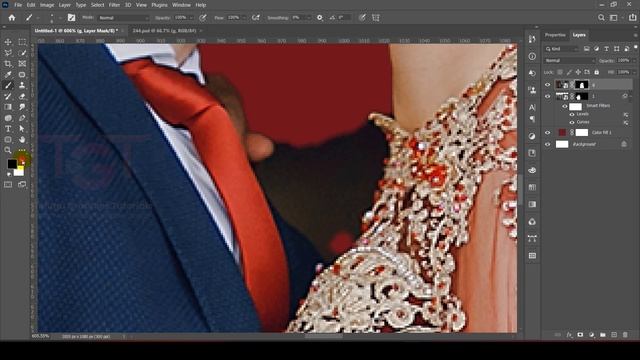Select the Clone Stamp tool
Viewport: 640px width, 360px height.
(x=22, y=85)
